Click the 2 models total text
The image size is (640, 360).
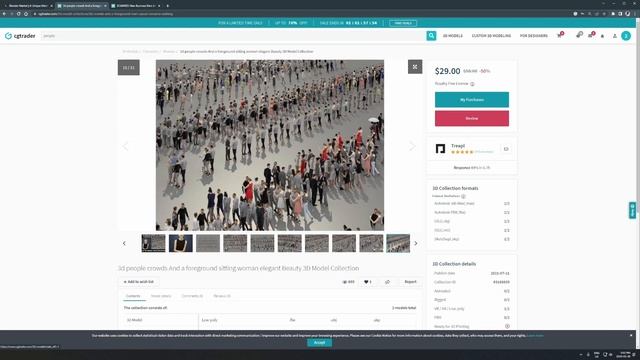404,308
